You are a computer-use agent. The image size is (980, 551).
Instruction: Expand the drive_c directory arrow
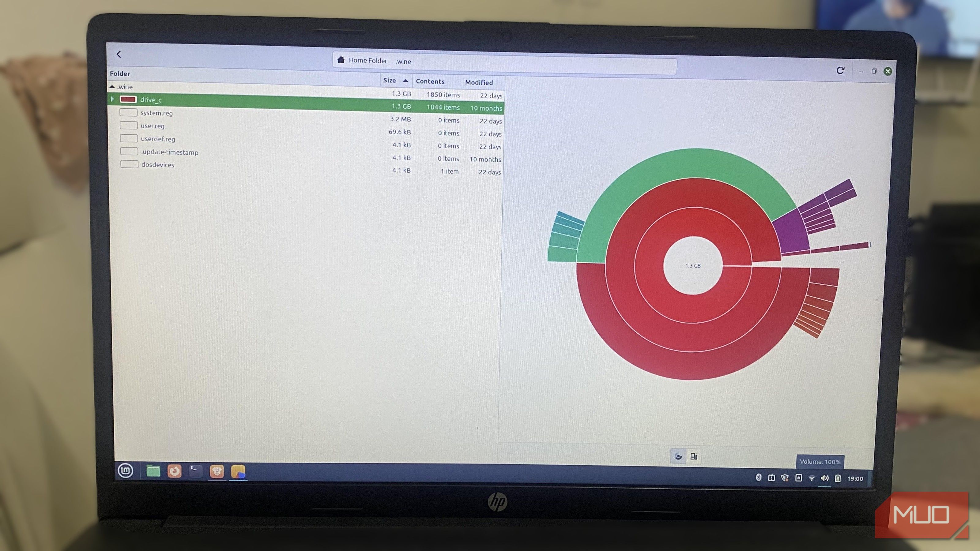point(112,99)
